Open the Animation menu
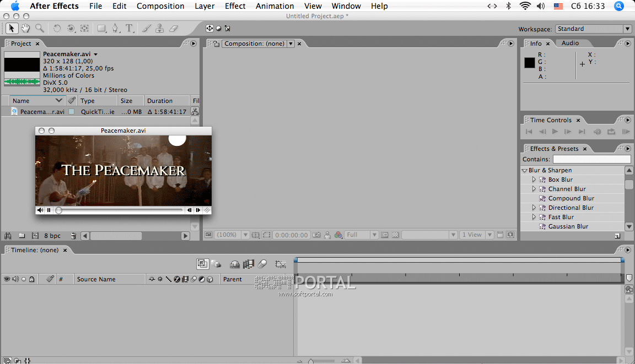635x364 pixels. 275,6
